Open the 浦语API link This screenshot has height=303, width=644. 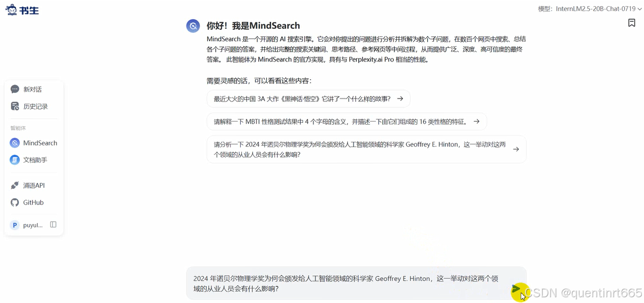pyautogui.click(x=34, y=186)
